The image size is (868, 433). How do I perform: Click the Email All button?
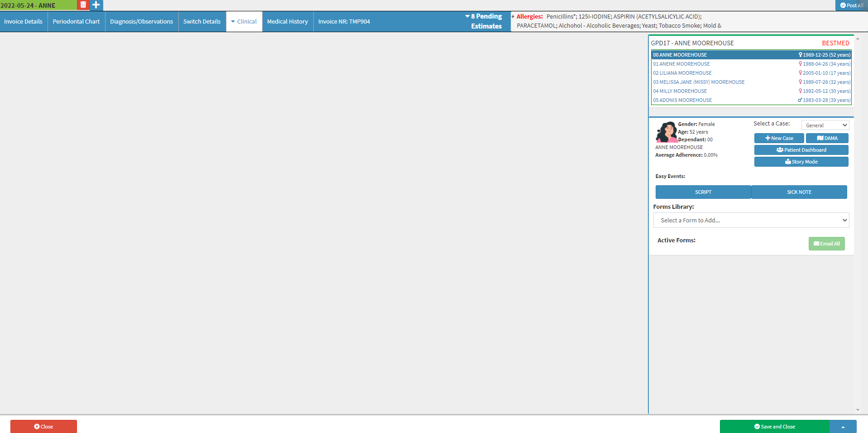[826, 244]
